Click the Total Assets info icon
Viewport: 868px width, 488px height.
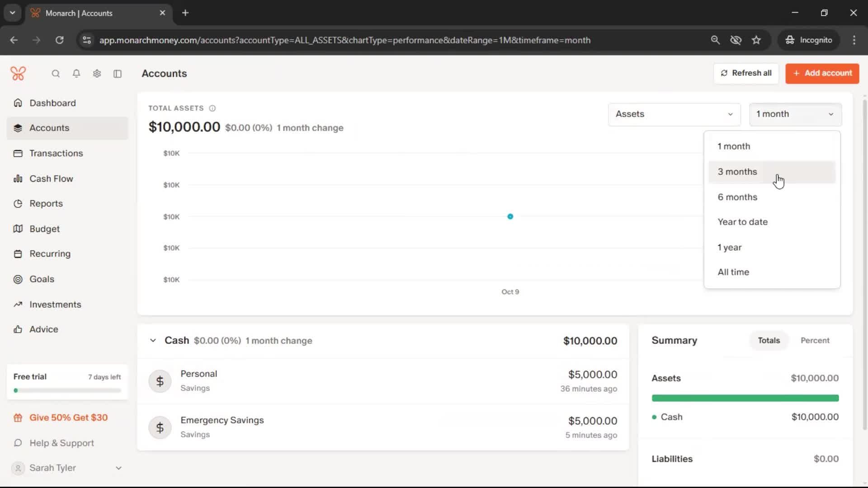tap(212, 108)
